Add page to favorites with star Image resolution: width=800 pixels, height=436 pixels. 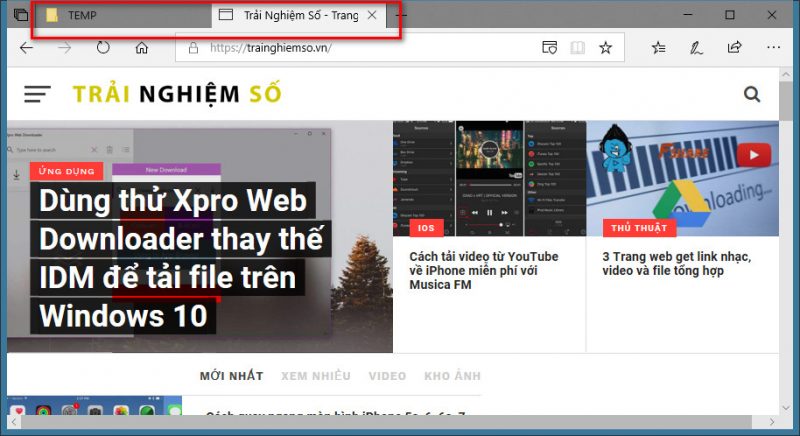coord(606,48)
